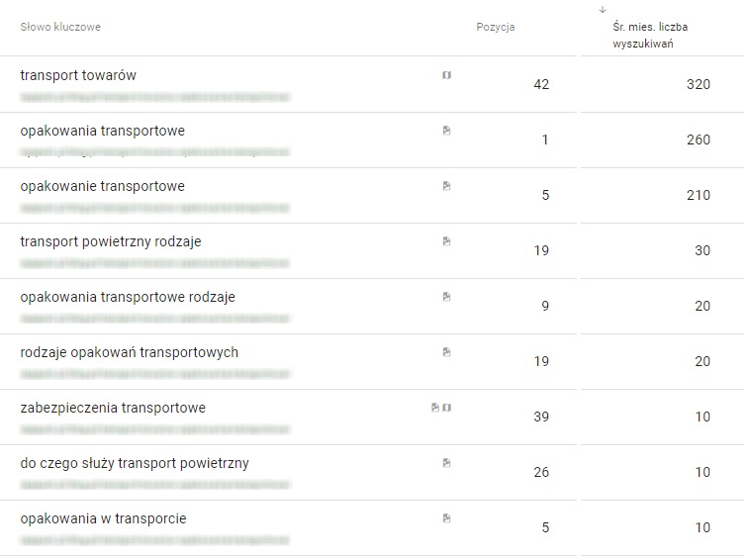Open the 'transport towarów' keyword
Viewport: 746px width, 560px height.
(x=78, y=75)
